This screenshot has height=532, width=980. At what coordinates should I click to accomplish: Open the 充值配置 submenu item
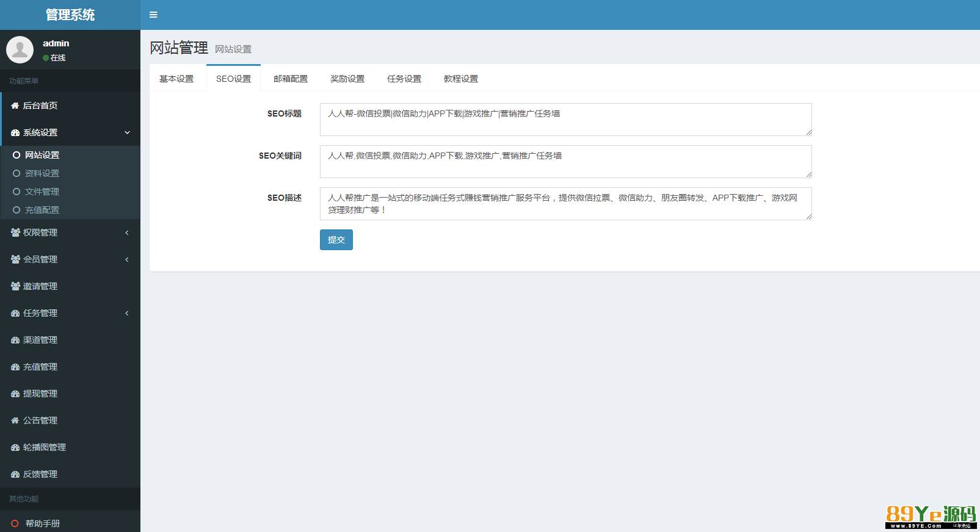pyautogui.click(x=70, y=210)
